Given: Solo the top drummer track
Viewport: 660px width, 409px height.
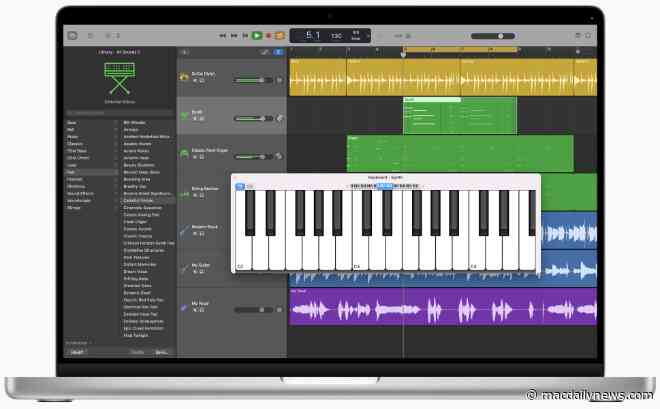Looking at the screenshot, I should pyautogui.click(x=202, y=80).
